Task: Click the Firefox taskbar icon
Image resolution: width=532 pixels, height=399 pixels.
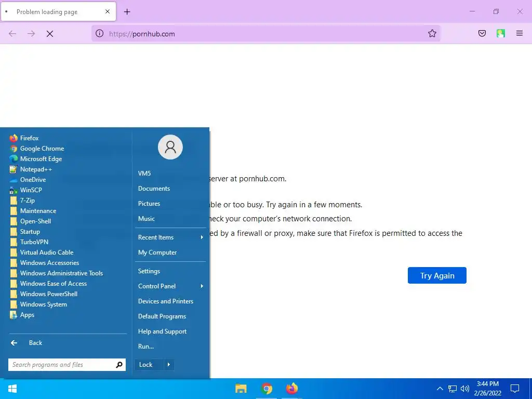Action: [x=292, y=389]
